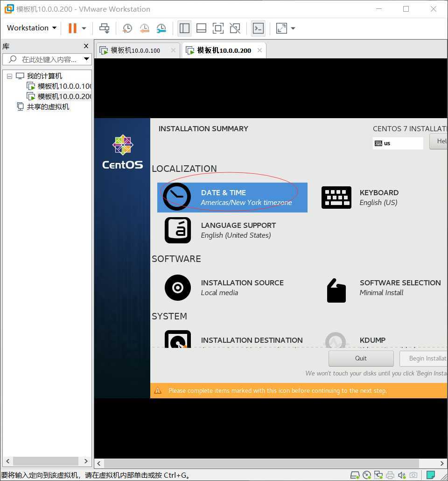Close the 模板机10.0.0.200 tab
Screen dimensions: 448x481
click(x=260, y=50)
